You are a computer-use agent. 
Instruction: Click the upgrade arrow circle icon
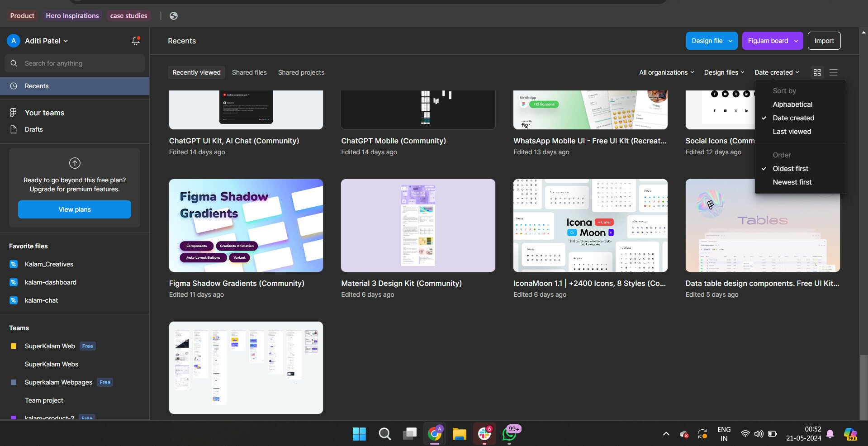coord(75,163)
